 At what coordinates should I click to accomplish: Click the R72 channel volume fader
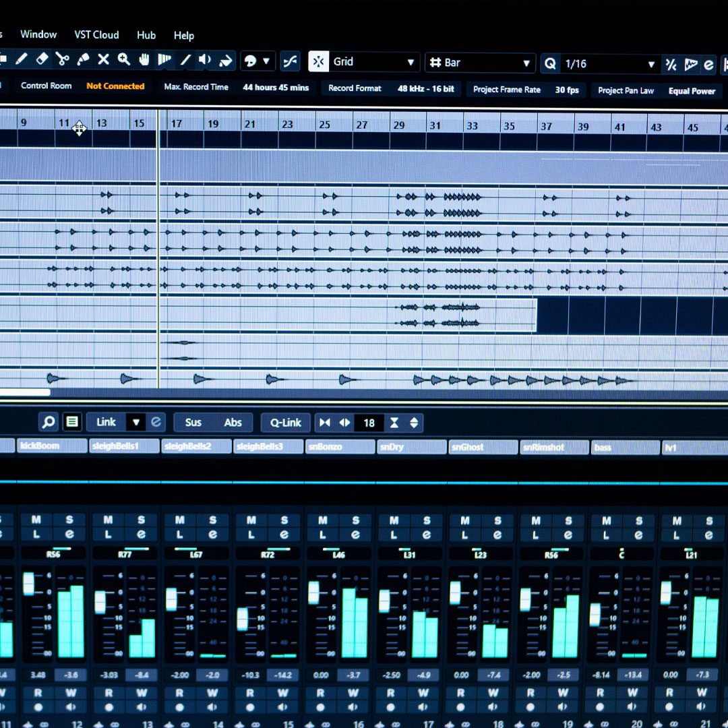pyautogui.click(x=243, y=618)
